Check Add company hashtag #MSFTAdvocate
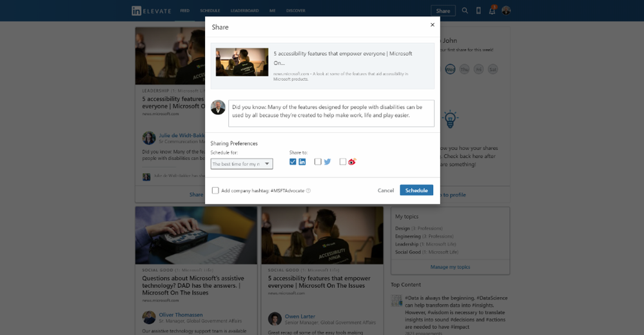Image resolution: width=644 pixels, height=335 pixels. pos(215,190)
